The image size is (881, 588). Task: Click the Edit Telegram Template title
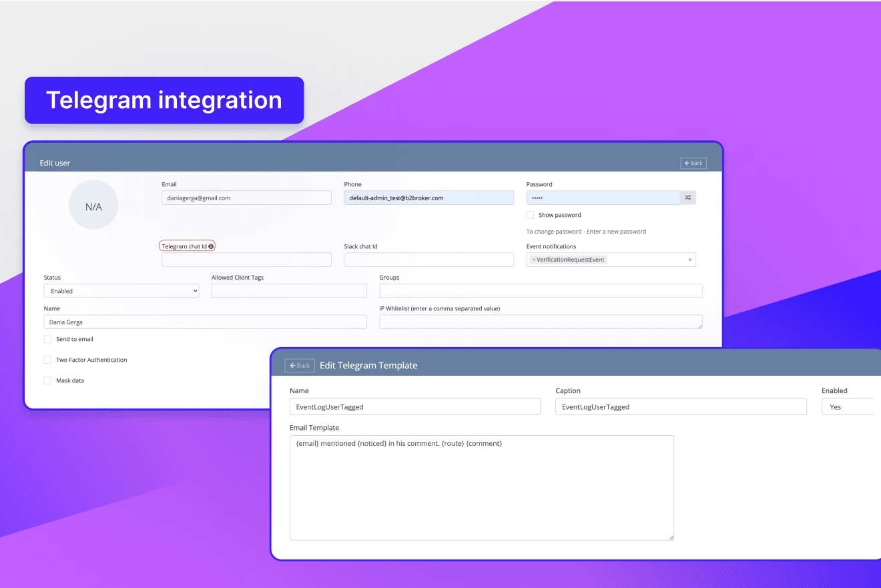tap(368, 365)
